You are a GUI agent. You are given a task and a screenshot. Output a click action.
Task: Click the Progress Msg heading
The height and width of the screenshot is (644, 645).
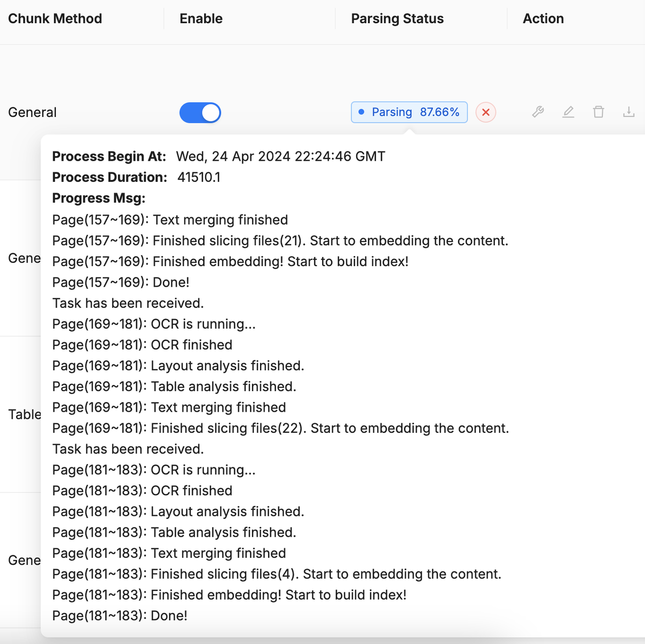click(x=99, y=199)
